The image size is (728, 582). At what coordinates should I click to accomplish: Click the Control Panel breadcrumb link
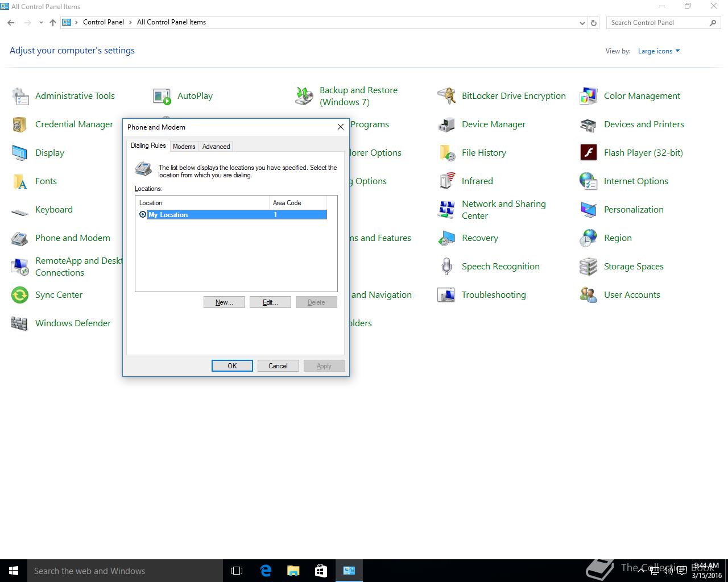(x=104, y=22)
